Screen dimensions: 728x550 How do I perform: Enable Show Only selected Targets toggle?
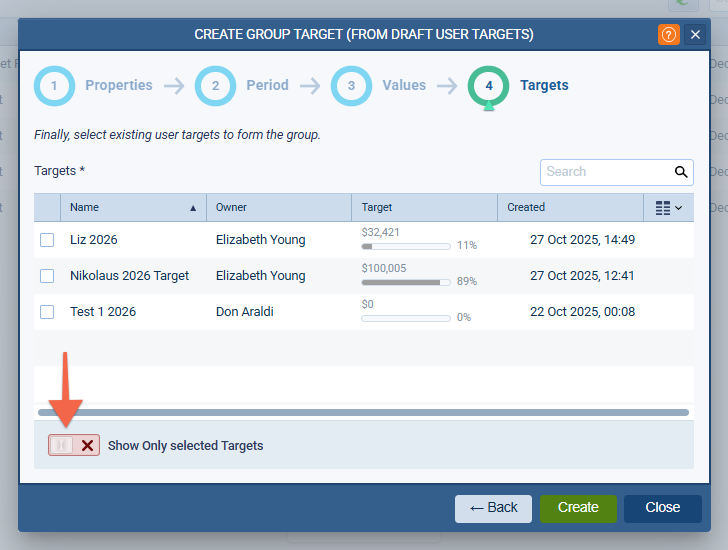point(74,445)
